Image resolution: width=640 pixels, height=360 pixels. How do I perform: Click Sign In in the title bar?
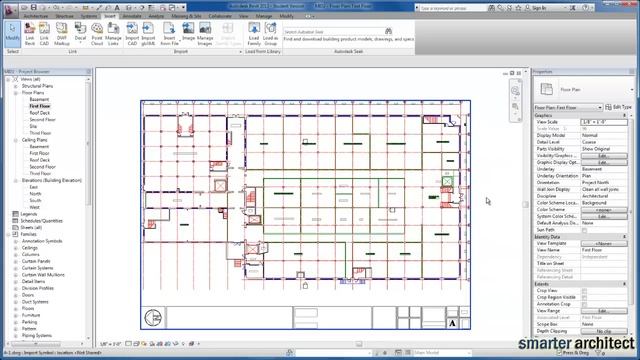[x=539, y=8]
